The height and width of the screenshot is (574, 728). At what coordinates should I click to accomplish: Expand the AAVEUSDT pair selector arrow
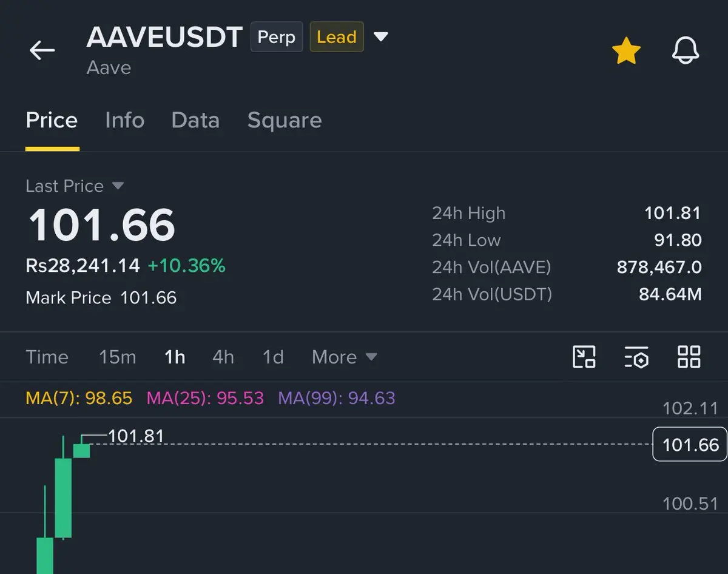(380, 37)
